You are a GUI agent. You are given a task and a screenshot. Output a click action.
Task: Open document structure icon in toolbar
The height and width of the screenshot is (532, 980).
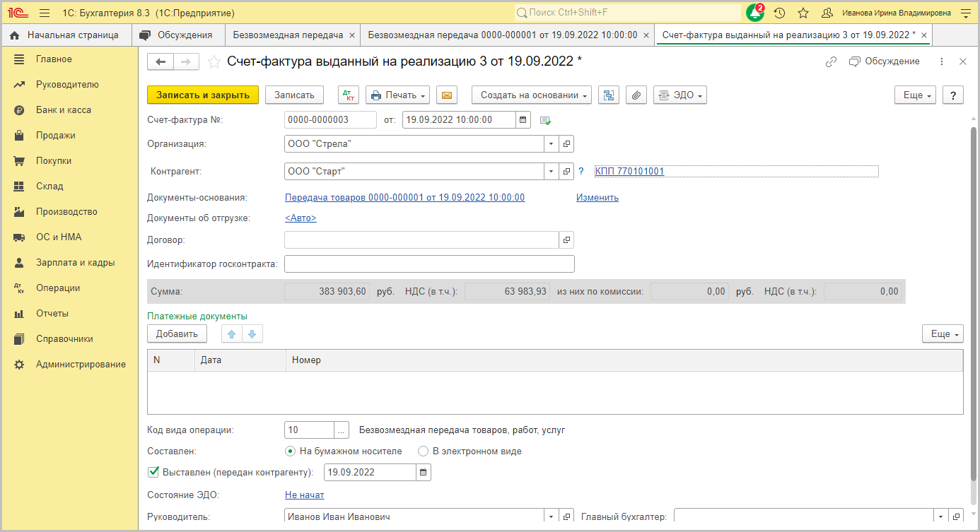(x=609, y=95)
